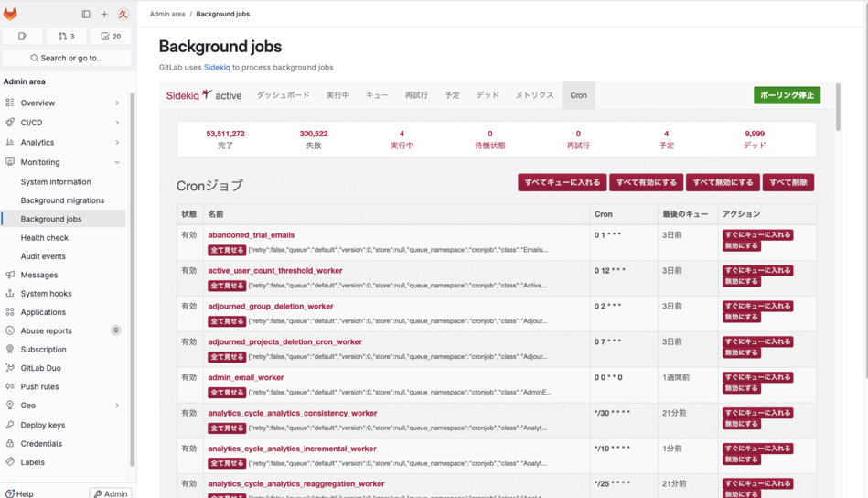Show full active_user_count_threshold_worker details with 全て見せる

227,286
